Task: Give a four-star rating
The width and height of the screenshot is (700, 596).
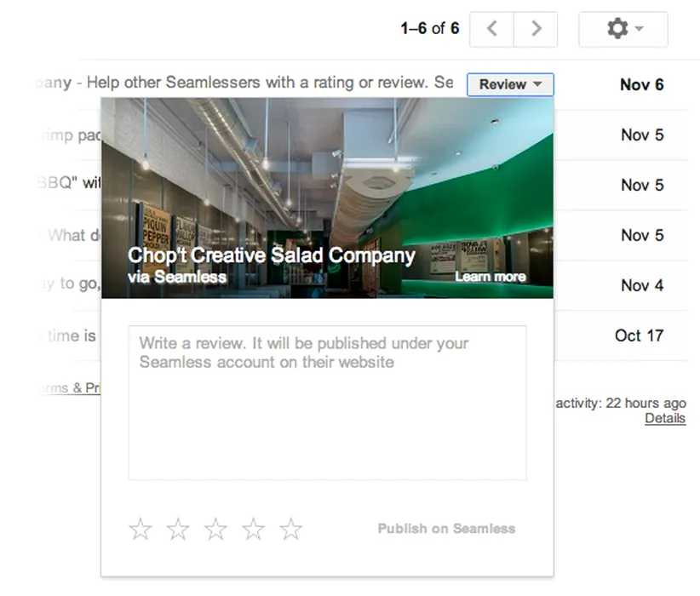Action: point(254,530)
